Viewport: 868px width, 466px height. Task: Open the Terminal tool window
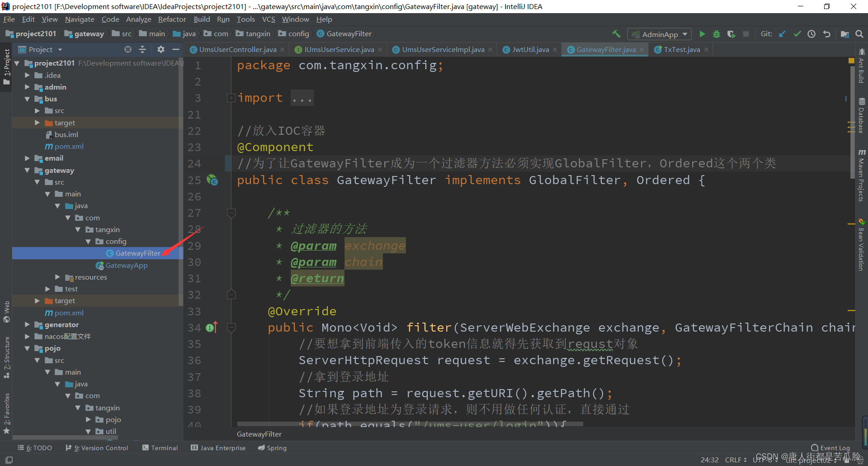[160, 448]
